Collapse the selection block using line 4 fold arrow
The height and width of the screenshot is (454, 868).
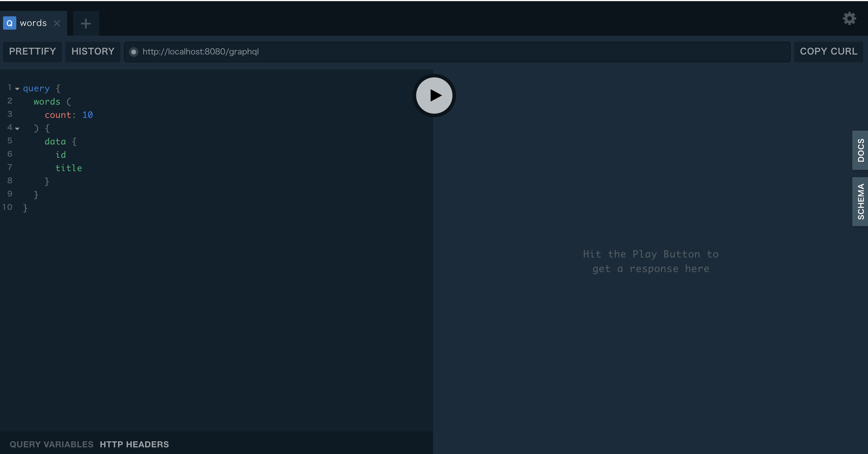18,128
